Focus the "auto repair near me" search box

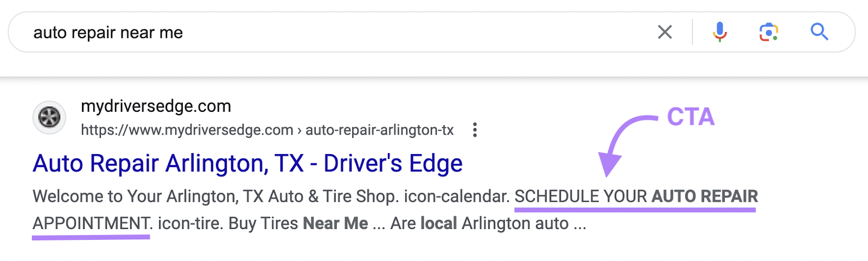pos(325,33)
